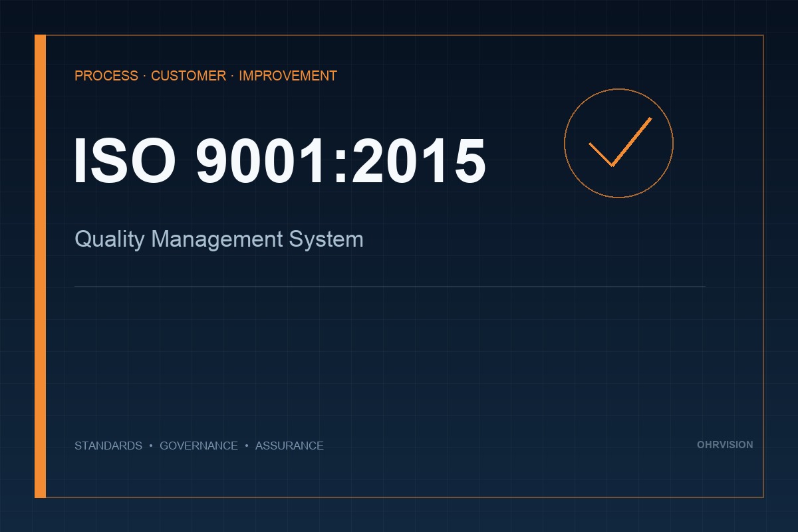Select the checkmark circle icon

[x=618, y=143]
